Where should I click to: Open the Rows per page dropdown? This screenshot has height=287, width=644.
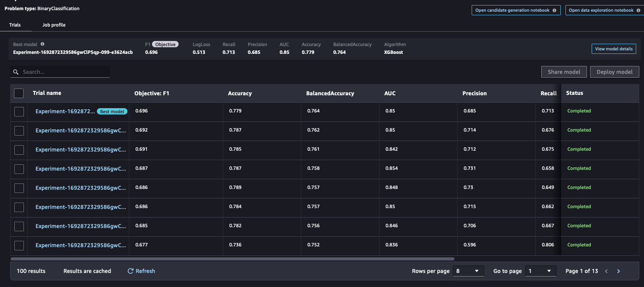[x=468, y=271]
